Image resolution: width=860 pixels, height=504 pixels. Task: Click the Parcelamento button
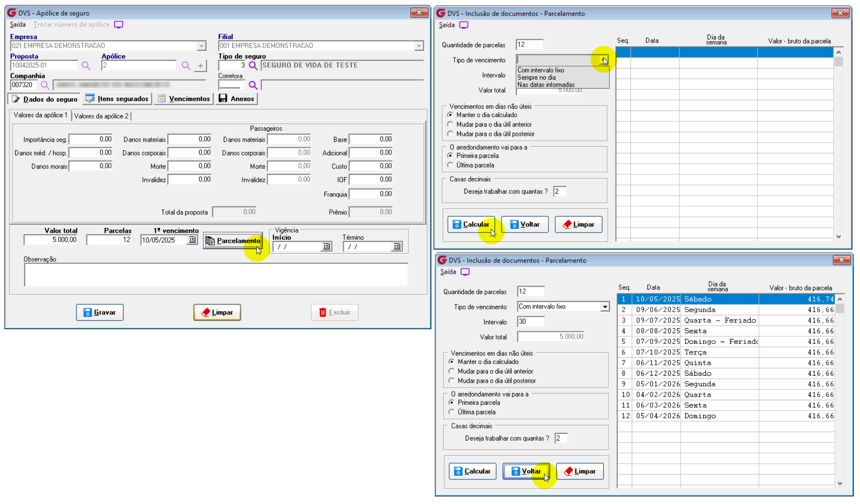point(233,241)
